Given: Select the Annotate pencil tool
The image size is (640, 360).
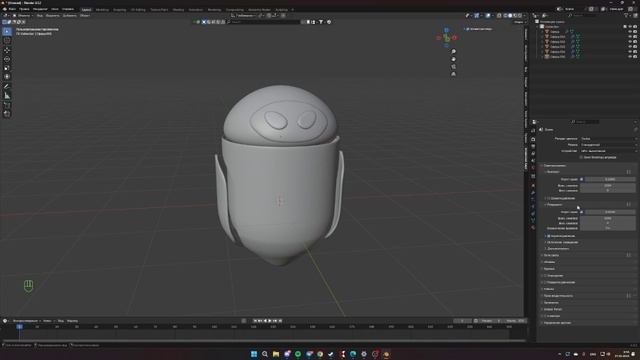Looking at the screenshot, I should tap(7, 86).
